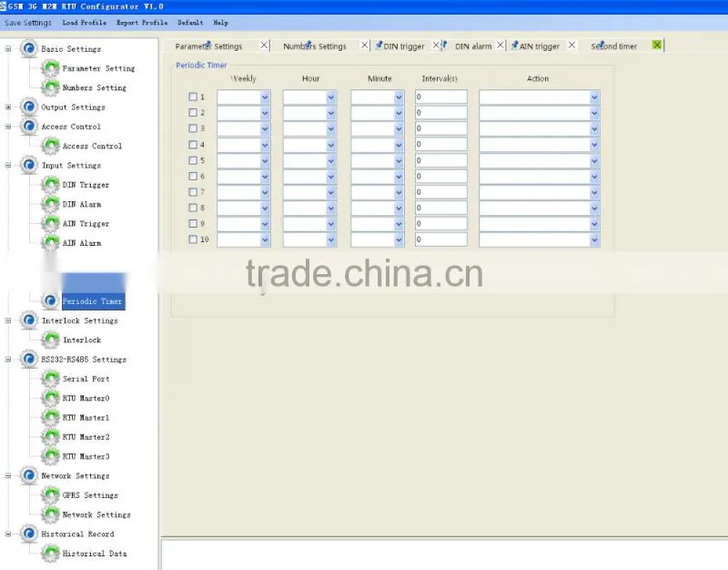The image size is (728, 570).
Task: Click the Periodic Timer blue gear icon
Action: tap(50, 301)
